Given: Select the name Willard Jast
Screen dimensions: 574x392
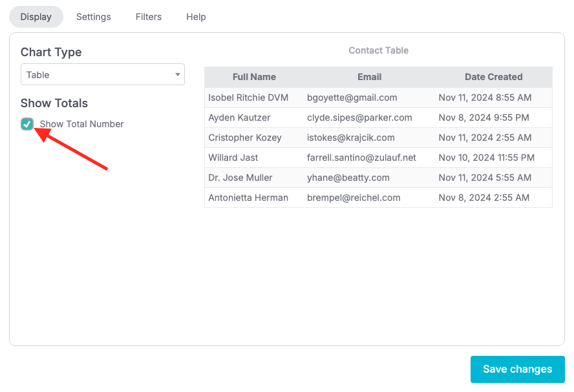Looking at the screenshot, I should pyautogui.click(x=233, y=158).
